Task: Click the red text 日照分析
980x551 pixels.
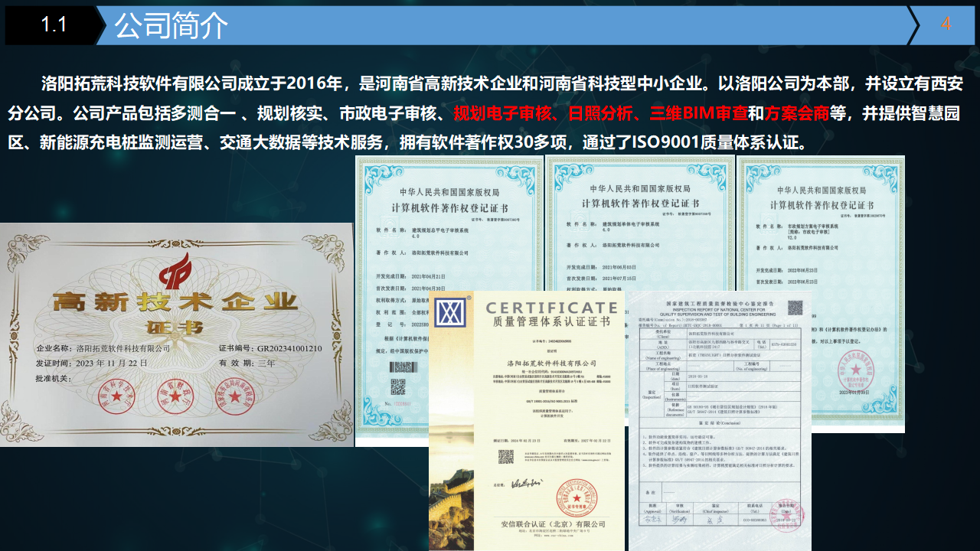Action: coord(601,114)
